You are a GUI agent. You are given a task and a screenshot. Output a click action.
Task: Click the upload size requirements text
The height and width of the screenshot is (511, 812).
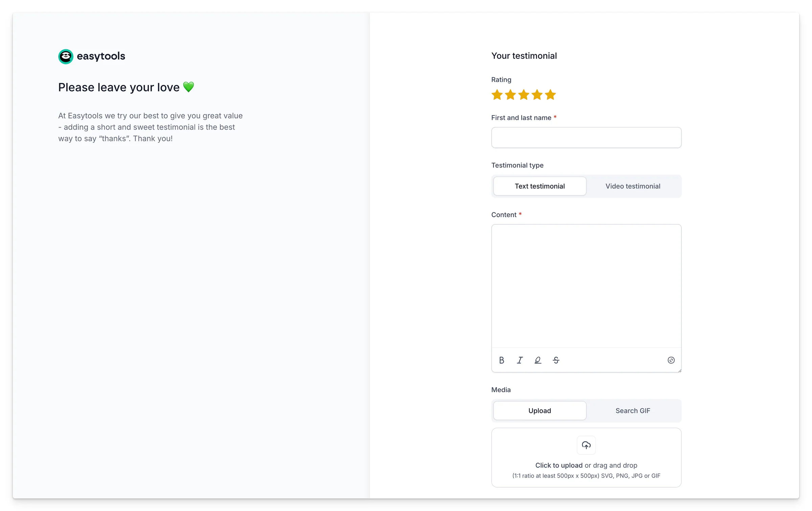[586, 475]
